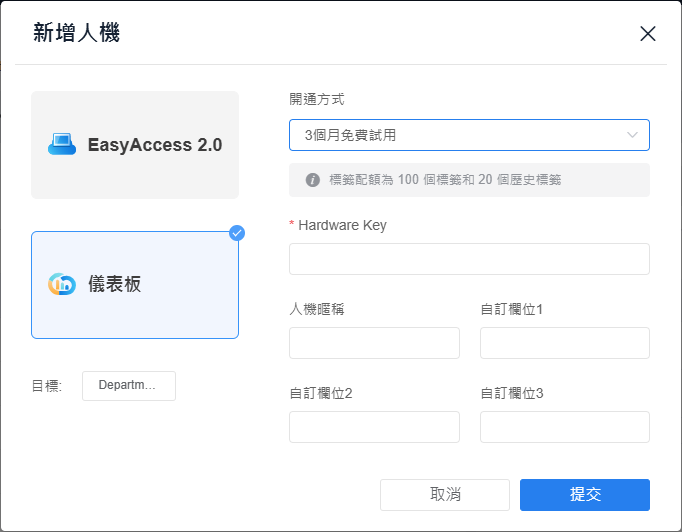Click the 自訂欄位3 input field
This screenshot has height=532, width=682.
565,427
